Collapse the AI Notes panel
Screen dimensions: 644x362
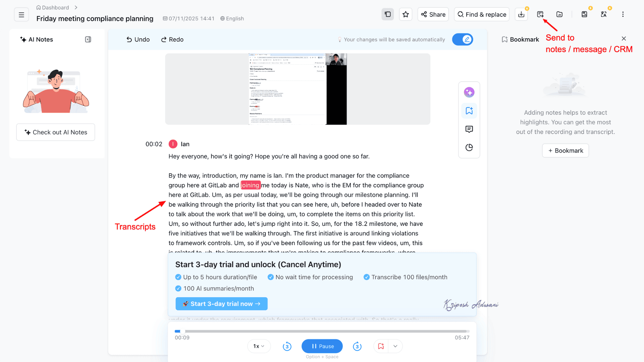pos(88,40)
